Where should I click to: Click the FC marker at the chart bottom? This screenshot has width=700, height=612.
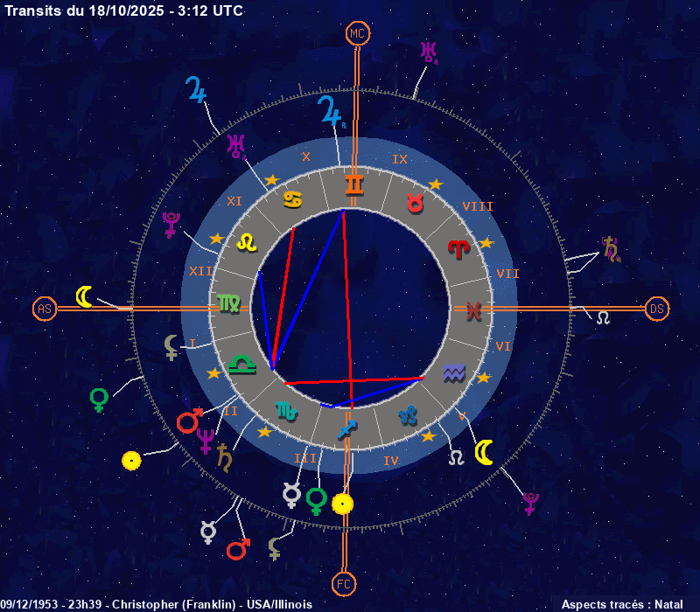tap(344, 583)
